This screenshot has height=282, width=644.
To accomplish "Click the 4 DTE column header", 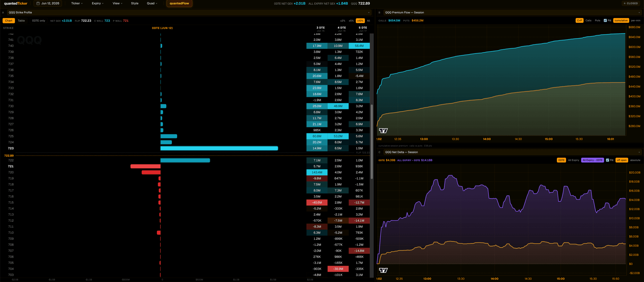I will (x=342, y=29).
